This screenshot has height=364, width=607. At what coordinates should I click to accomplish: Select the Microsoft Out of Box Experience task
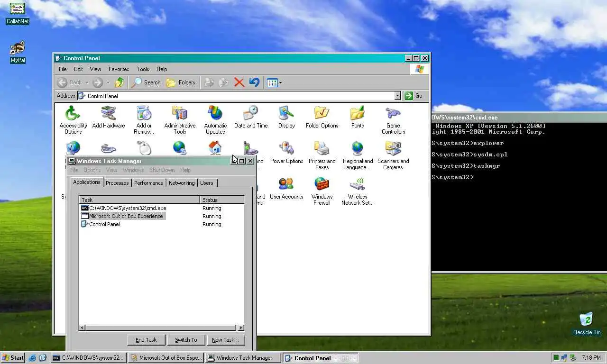[162, 216]
